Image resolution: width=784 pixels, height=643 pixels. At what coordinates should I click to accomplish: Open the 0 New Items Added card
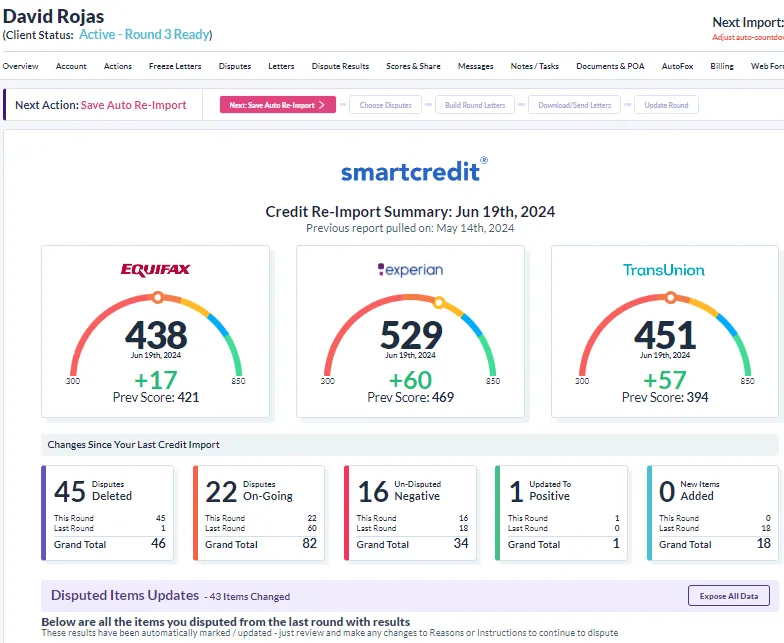coord(713,512)
